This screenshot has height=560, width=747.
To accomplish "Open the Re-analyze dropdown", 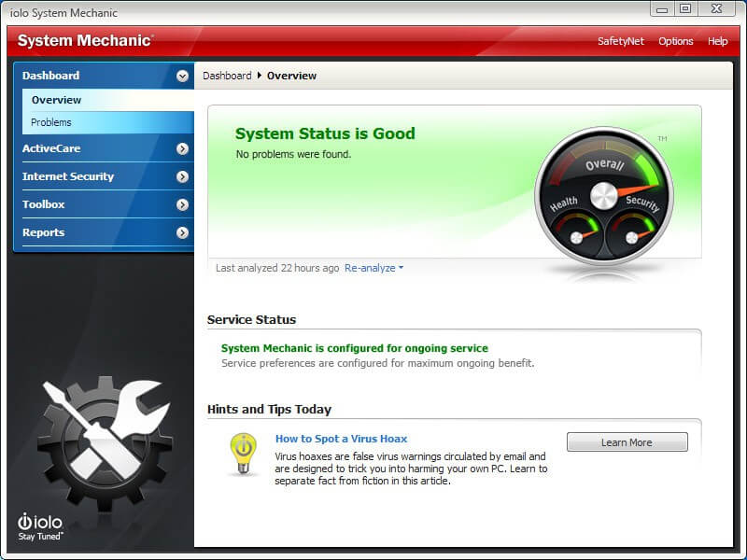I will pos(373,268).
